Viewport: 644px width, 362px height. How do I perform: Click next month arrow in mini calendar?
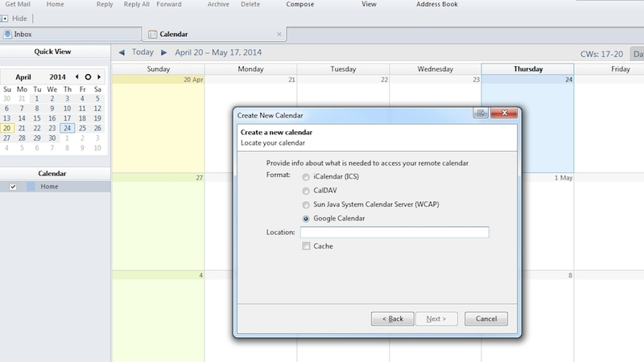coord(99,76)
